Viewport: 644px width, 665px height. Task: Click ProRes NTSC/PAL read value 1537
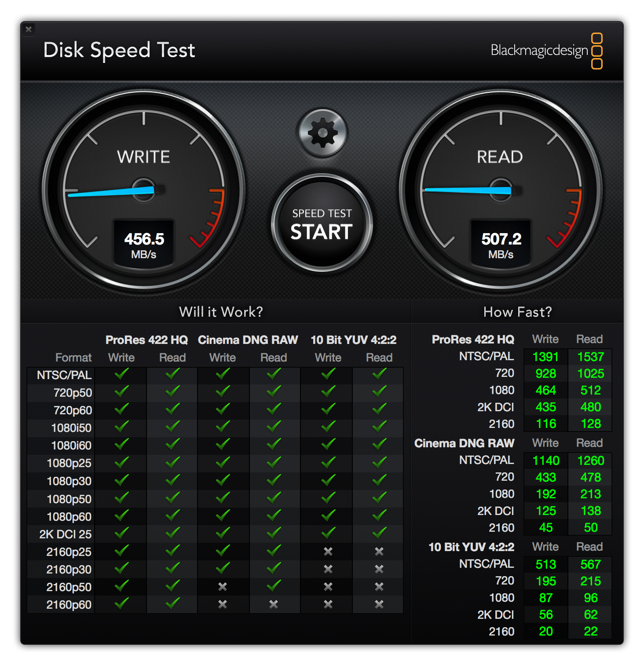(590, 357)
